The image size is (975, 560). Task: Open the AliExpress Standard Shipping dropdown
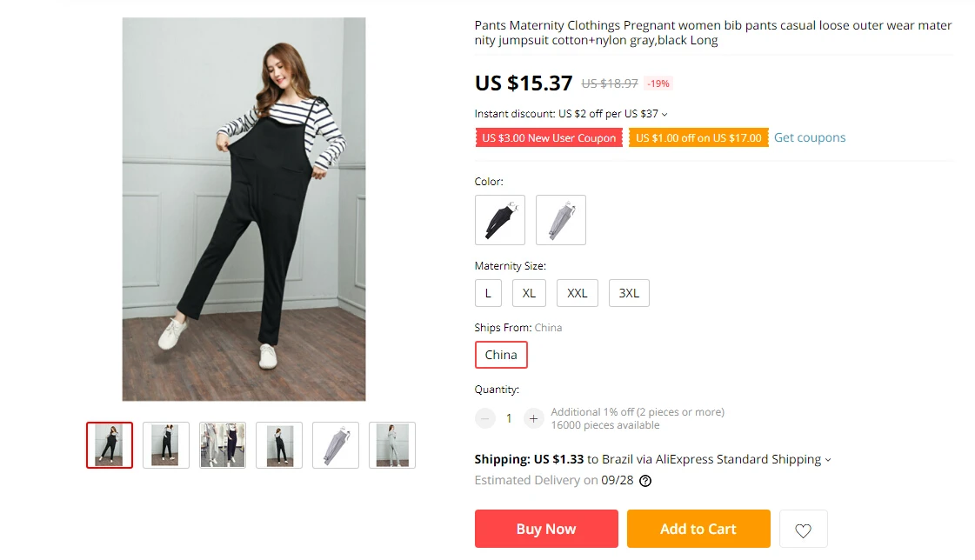click(828, 460)
